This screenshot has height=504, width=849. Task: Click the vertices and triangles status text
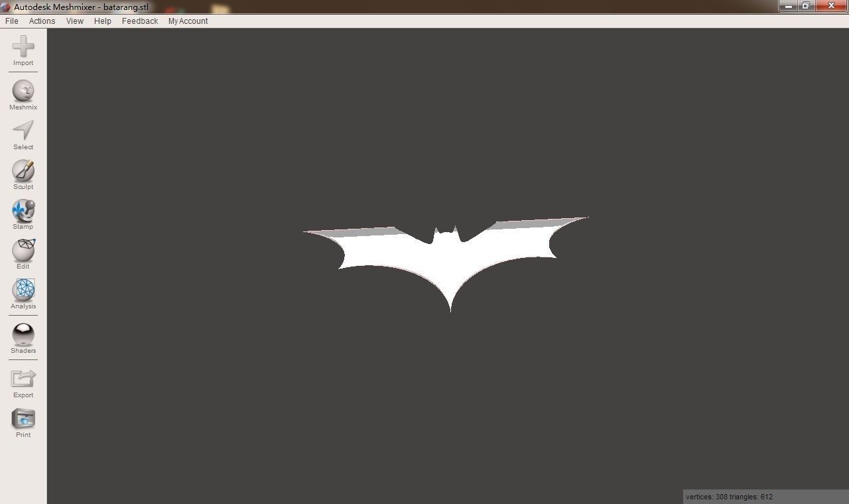729,497
